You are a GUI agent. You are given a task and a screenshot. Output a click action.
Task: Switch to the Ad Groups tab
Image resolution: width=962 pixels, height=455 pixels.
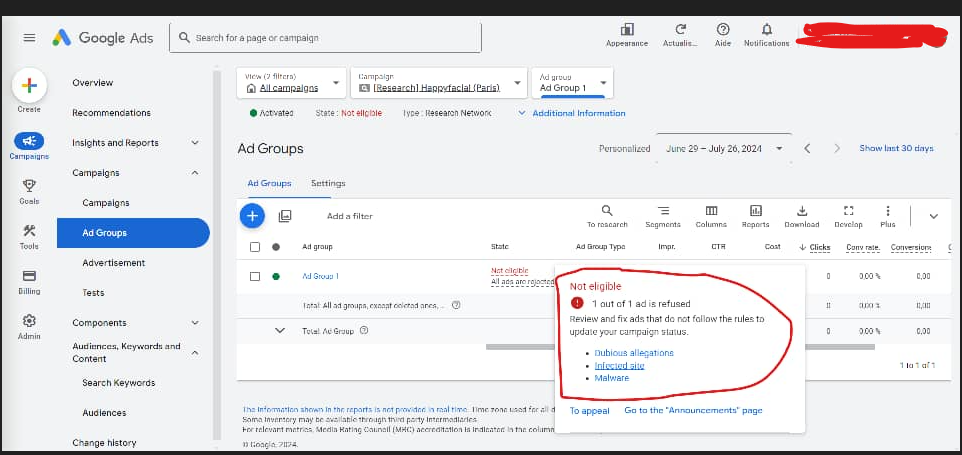pos(269,183)
